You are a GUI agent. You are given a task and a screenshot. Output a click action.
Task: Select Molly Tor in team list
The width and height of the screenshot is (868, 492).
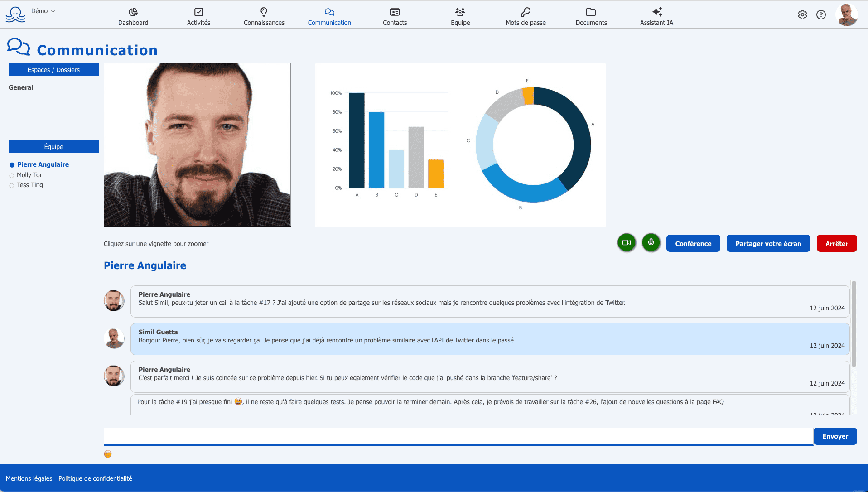pos(29,175)
